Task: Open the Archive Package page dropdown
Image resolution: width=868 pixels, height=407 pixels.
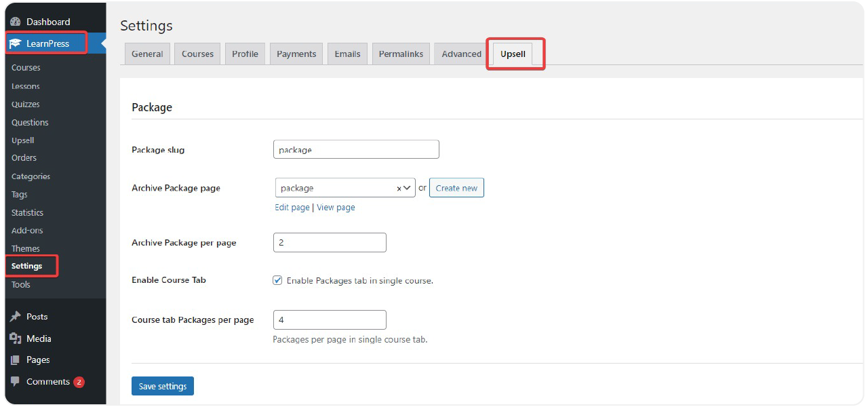Action: coord(345,188)
